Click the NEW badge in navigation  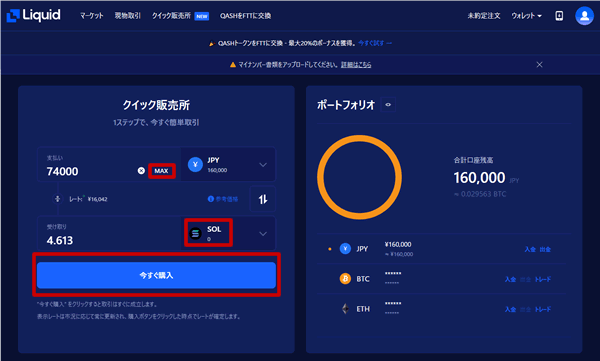(202, 16)
